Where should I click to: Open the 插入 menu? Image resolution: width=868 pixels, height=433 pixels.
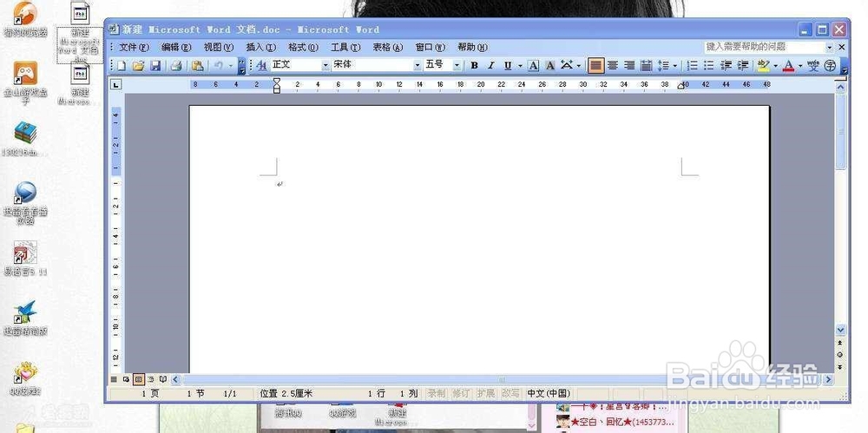pyautogui.click(x=261, y=47)
